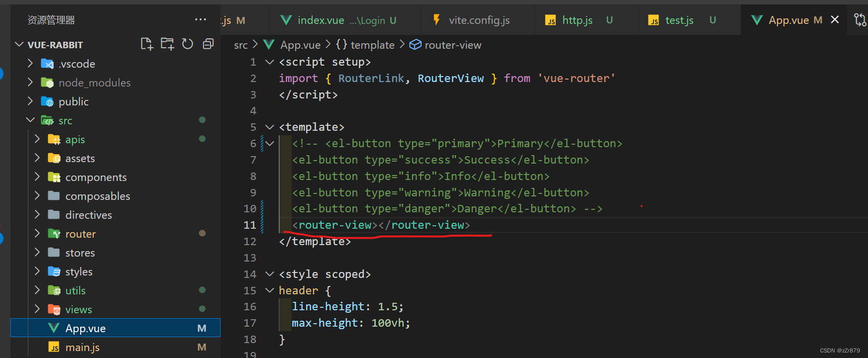The width and height of the screenshot is (868, 358).
Task: Click the router-view tag on line 11
Action: [x=381, y=225]
